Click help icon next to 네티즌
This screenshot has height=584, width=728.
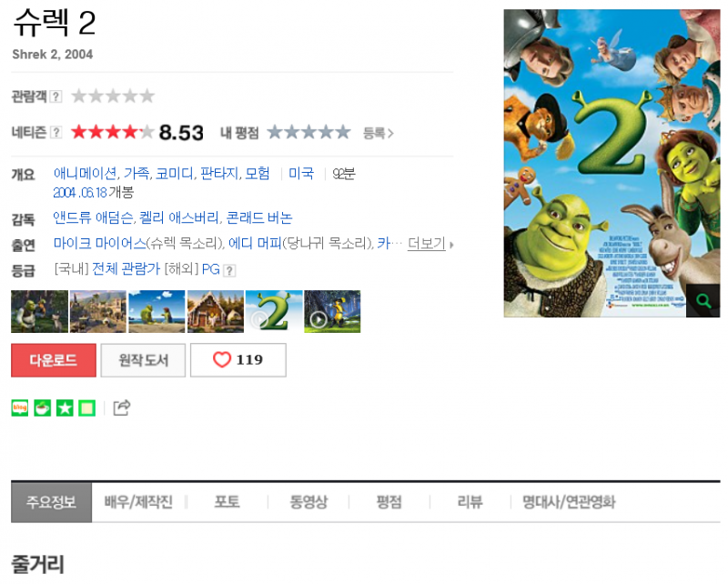click(x=56, y=132)
